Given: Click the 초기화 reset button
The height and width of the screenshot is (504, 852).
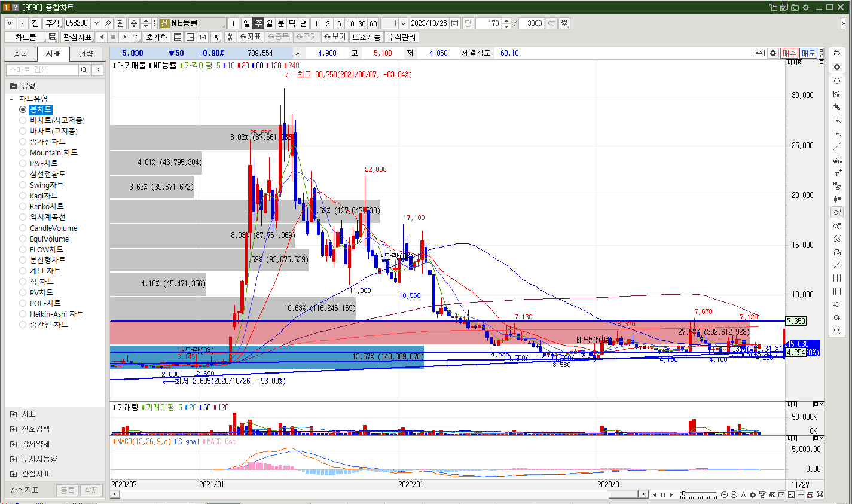Looking at the screenshot, I should click(x=157, y=37).
